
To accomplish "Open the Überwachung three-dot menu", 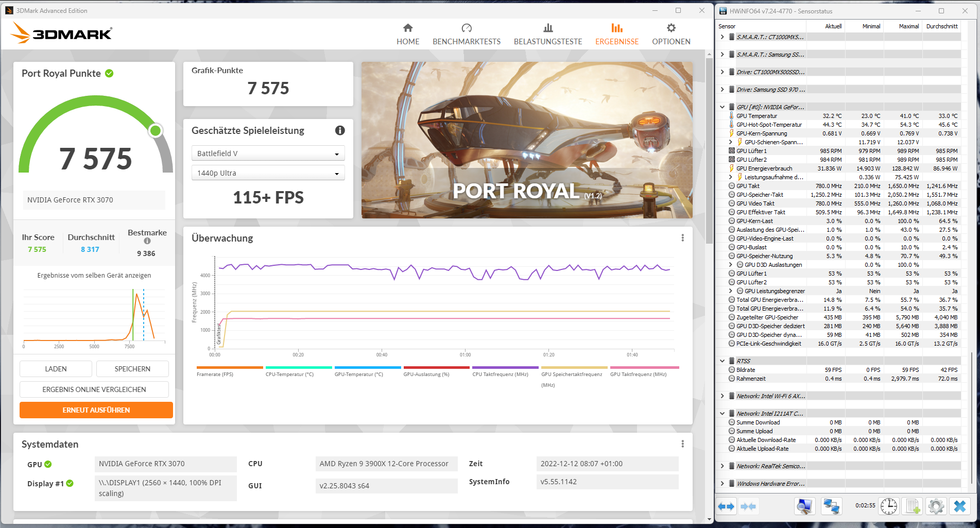I will (x=683, y=238).
